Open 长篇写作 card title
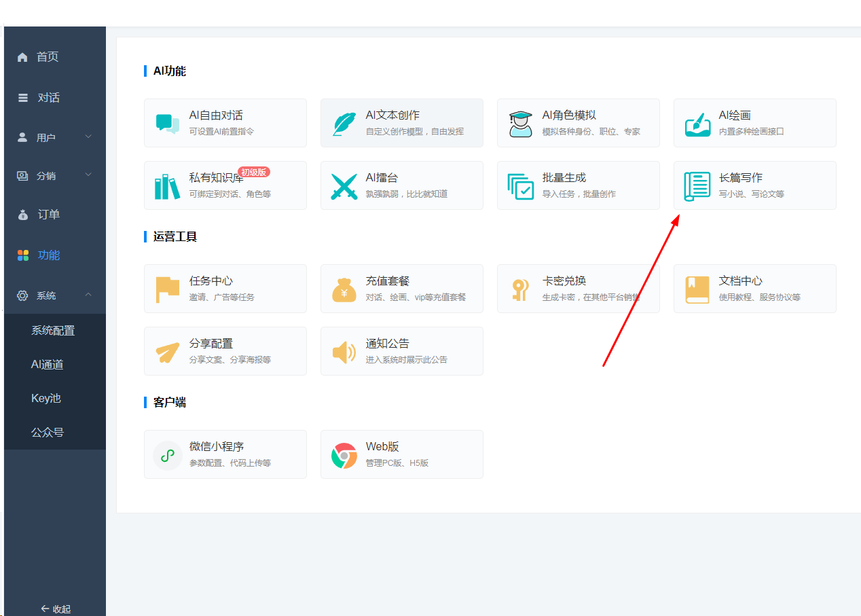The height and width of the screenshot is (616, 861). pos(741,178)
